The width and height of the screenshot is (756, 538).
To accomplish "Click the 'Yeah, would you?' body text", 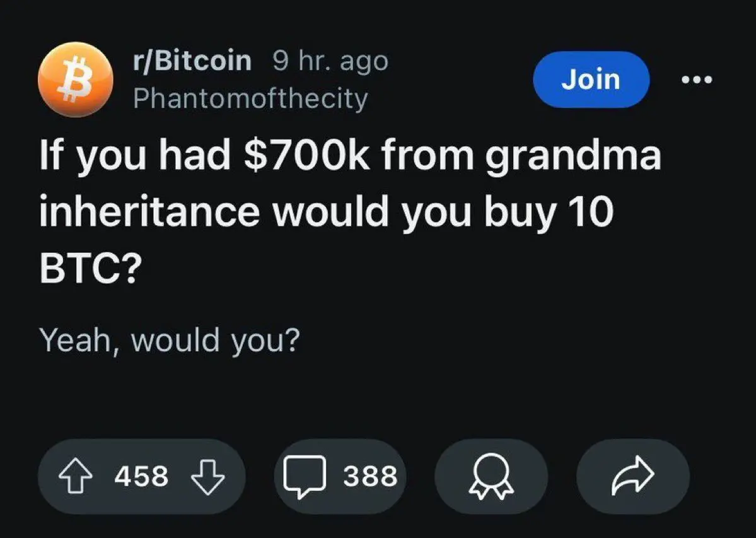I will tap(169, 341).
